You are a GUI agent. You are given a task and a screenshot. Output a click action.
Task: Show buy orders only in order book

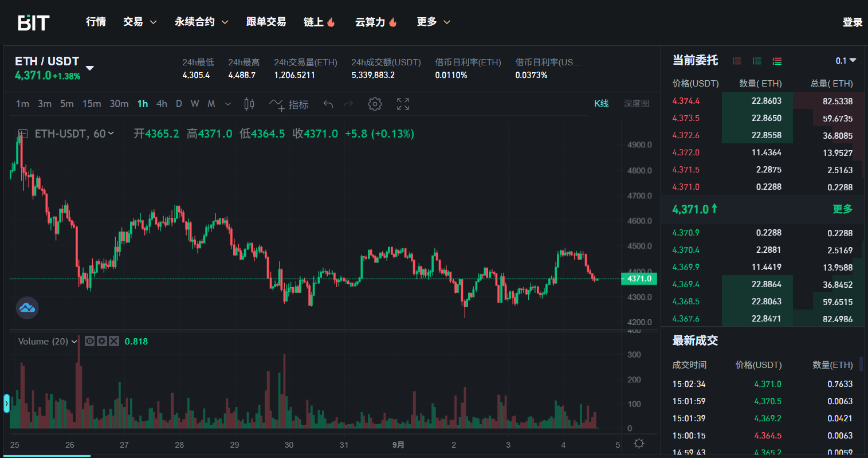point(757,61)
